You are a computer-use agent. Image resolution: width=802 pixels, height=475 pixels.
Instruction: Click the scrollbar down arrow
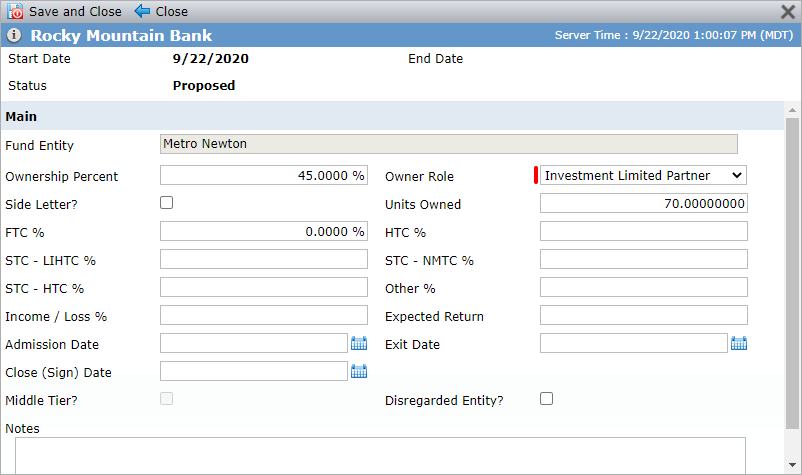792,465
